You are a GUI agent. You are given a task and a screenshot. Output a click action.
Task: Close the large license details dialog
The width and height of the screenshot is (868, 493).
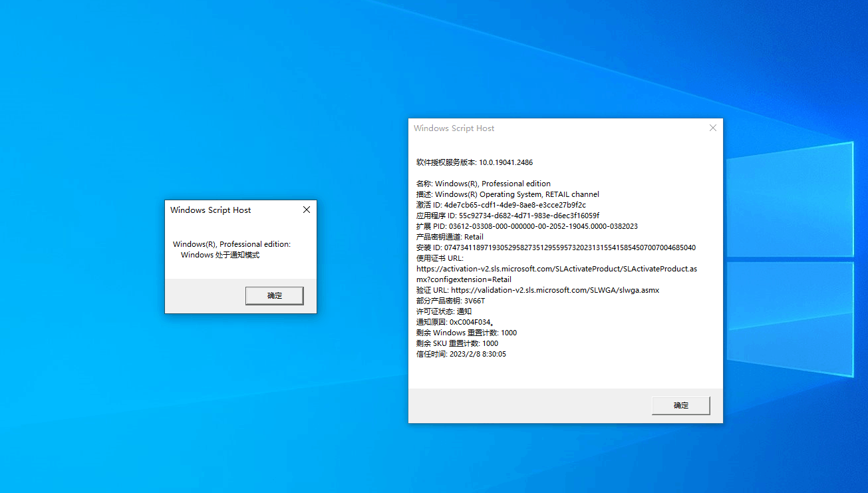[713, 128]
